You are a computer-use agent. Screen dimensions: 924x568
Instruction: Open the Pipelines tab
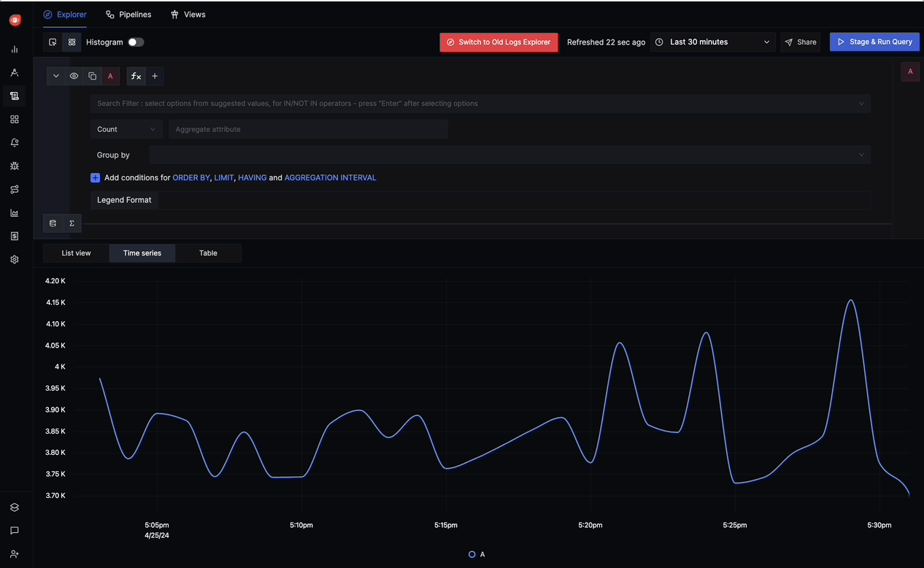[x=128, y=15]
